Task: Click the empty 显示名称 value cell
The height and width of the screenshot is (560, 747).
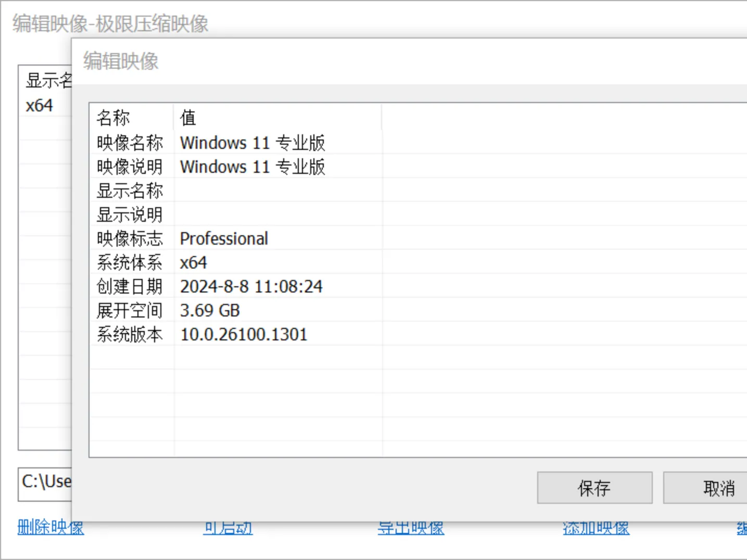Action: pos(260,190)
